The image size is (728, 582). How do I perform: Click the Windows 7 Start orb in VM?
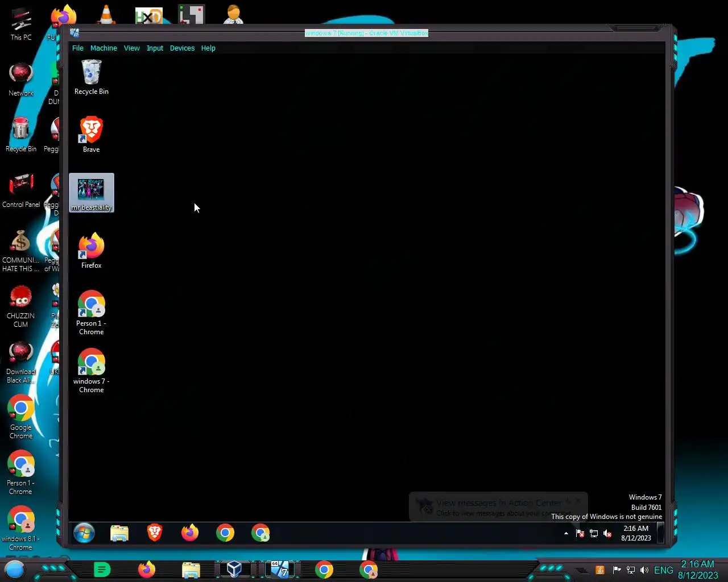point(84,533)
